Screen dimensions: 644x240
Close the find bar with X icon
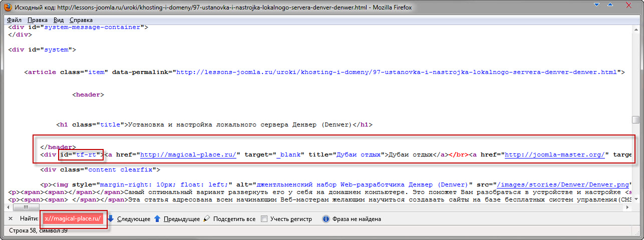(x=11, y=219)
